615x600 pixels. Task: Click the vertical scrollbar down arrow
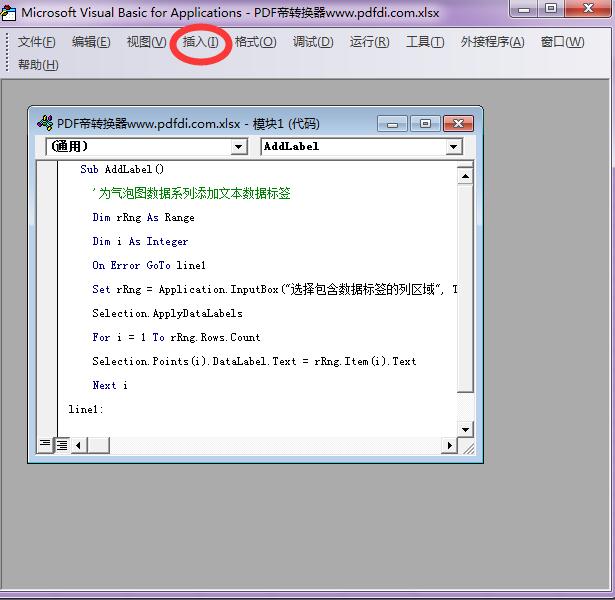coord(465,429)
